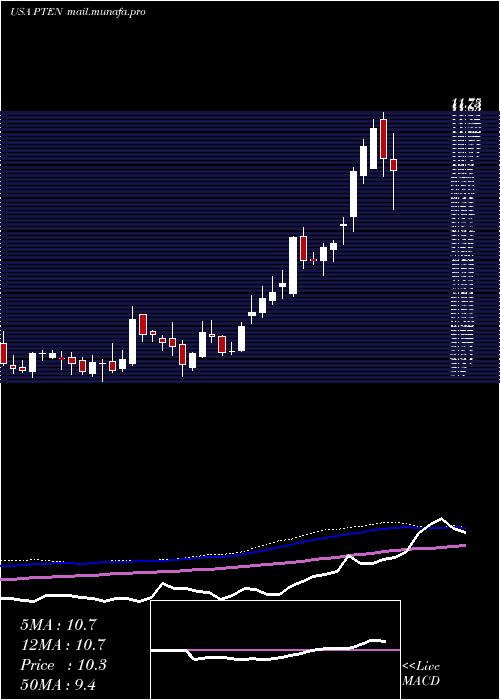Click the '<<Live MACD' label
Viewport: 500px width, 700px height.
coord(421,673)
